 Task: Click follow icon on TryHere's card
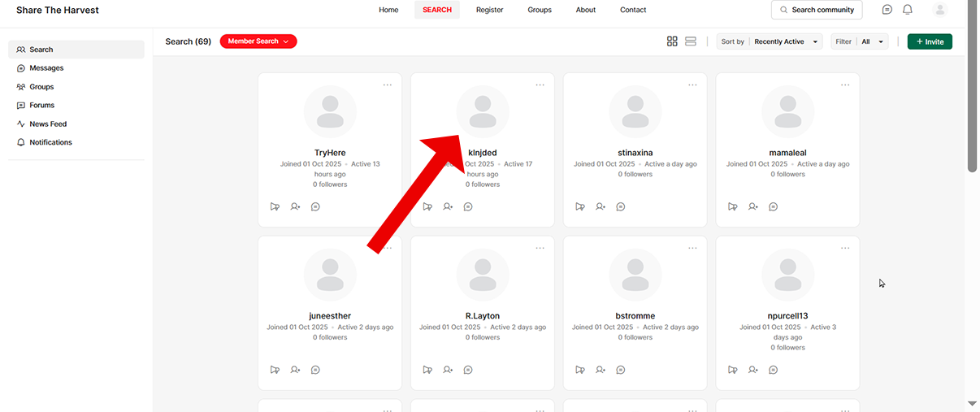click(275, 206)
